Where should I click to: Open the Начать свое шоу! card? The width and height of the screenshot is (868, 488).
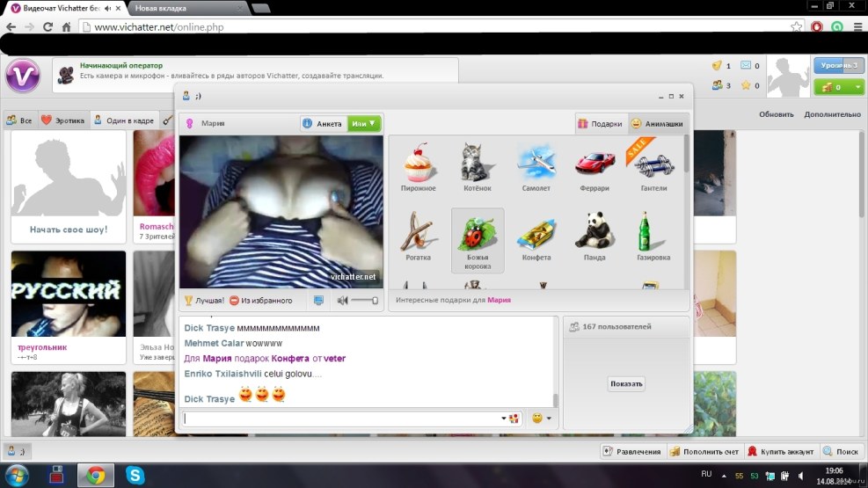69,186
